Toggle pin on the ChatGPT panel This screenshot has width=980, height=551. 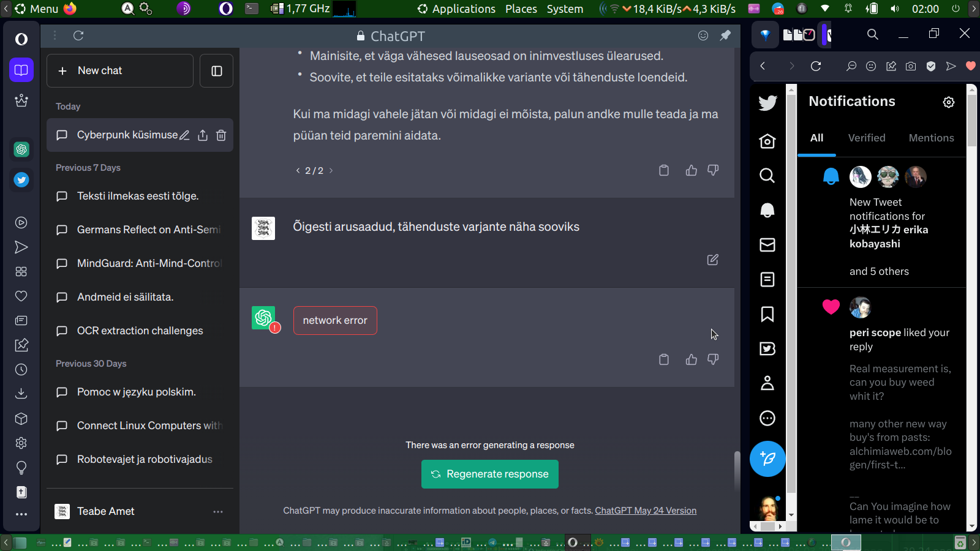[x=725, y=36]
